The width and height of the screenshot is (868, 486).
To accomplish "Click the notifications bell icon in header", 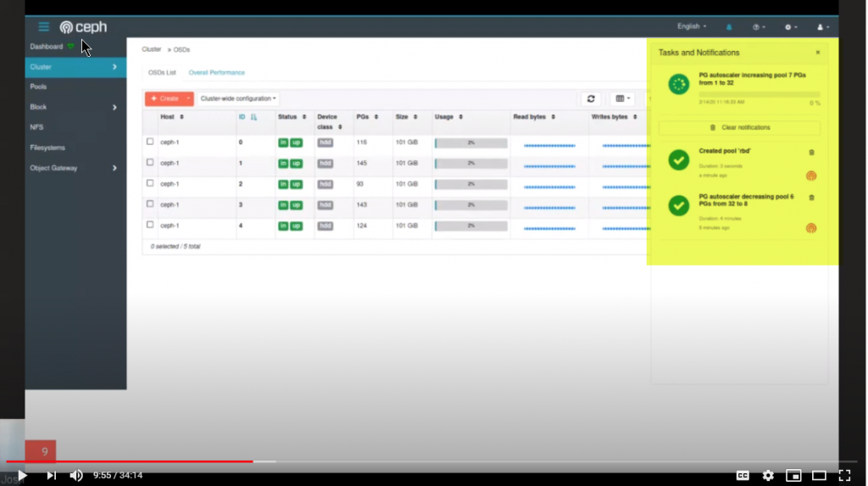I will click(729, 27).
